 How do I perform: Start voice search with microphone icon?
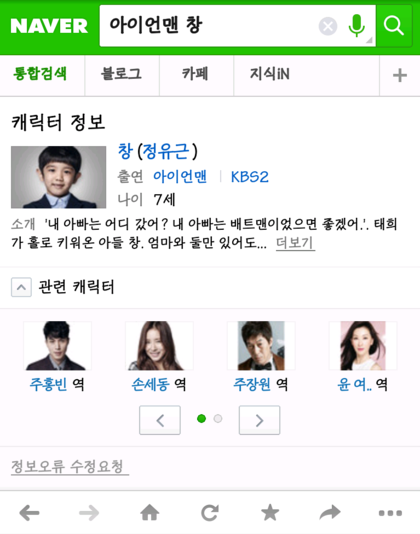[357, 26]
